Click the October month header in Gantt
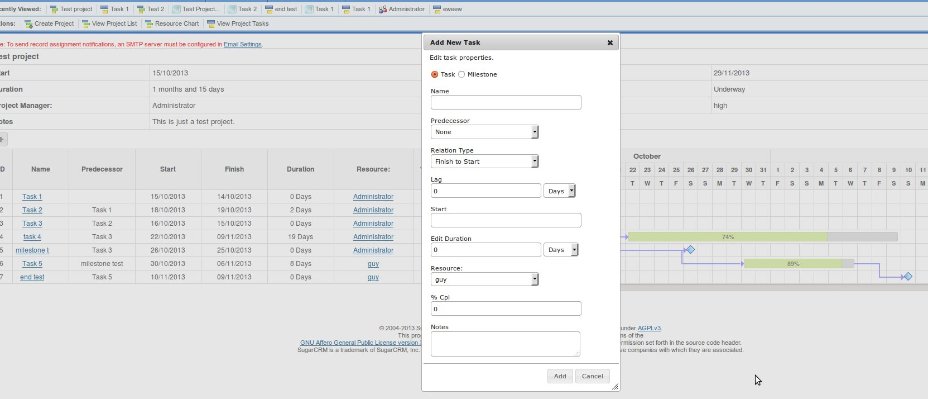The height and width of the screenshot is (399, 928). point(647,156)
